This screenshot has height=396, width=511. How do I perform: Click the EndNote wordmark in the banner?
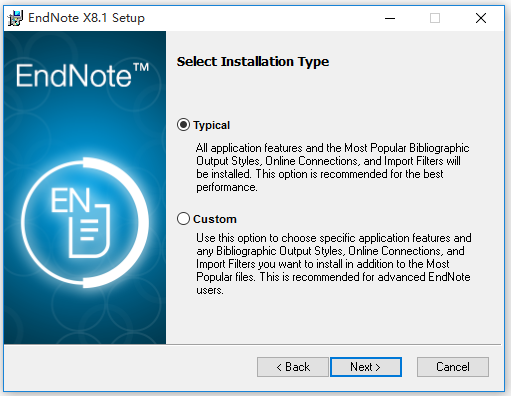[73, 76]
